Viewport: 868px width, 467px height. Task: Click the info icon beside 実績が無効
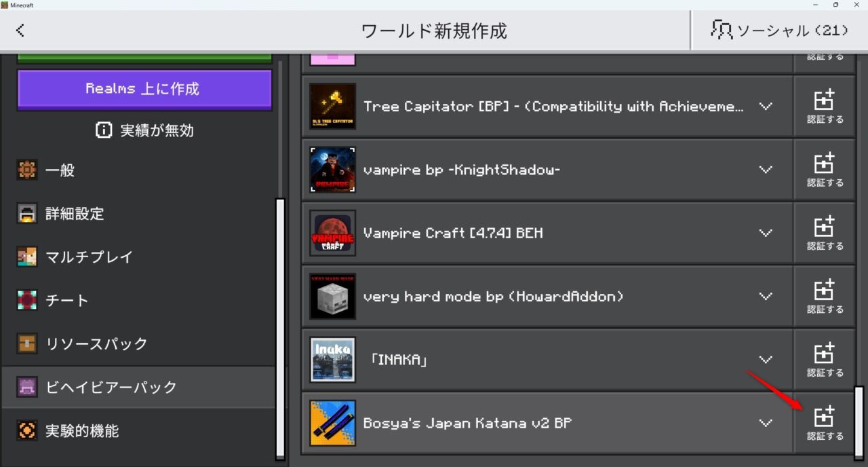104,130
